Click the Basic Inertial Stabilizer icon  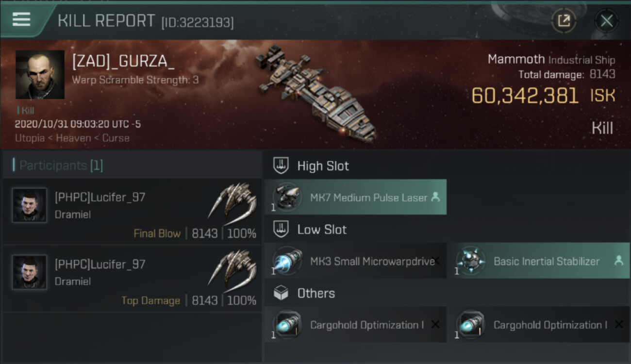470,261
